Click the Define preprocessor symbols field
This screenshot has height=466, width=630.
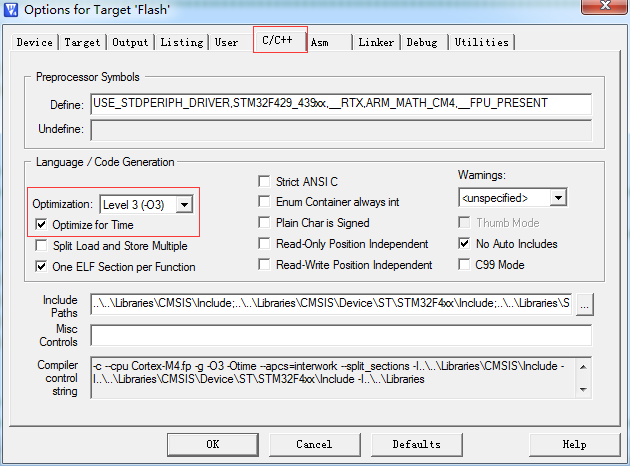pos(341,104)
